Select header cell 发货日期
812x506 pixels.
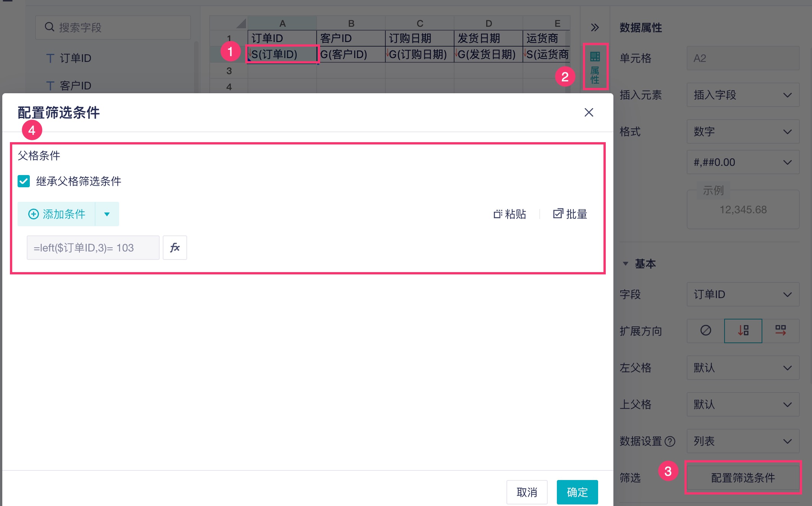pyautogui.click(x=488, y=38)
